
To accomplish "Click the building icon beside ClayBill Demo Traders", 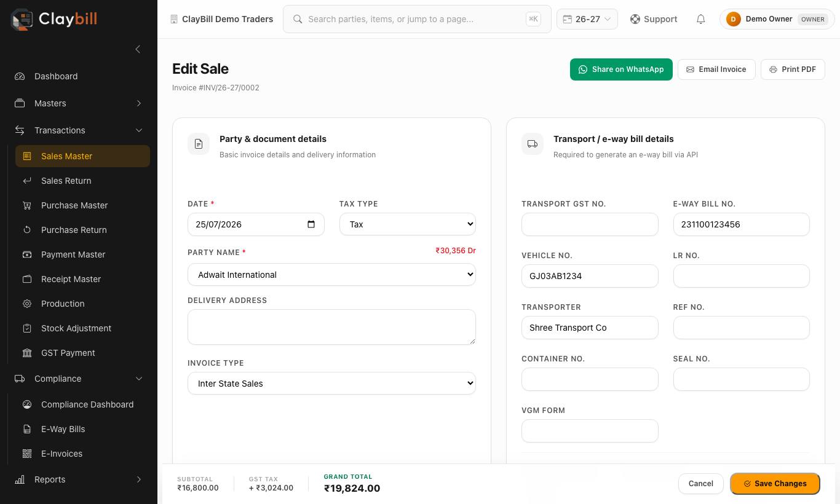I will tap(174, 19).
